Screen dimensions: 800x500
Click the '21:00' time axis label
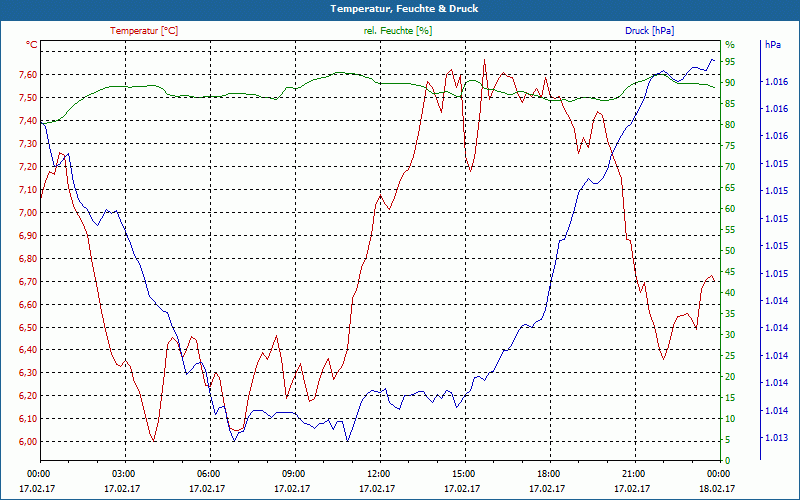[x=633, y=474]
